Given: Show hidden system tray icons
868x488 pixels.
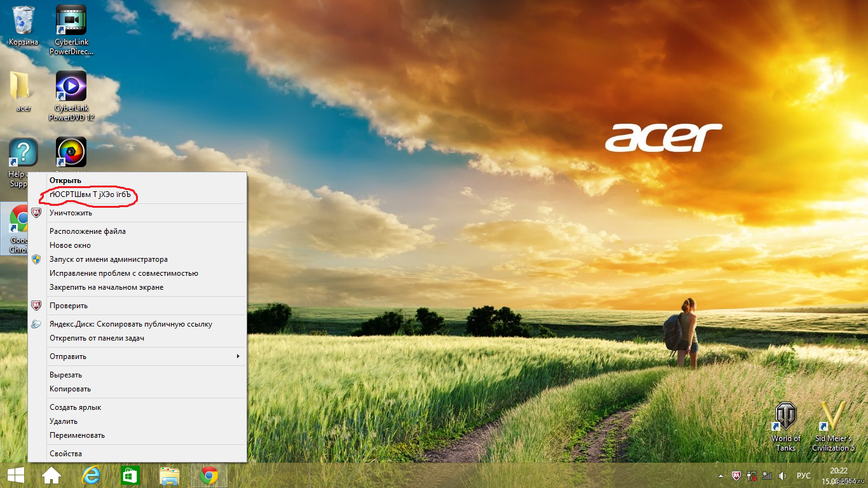Looking at the screenshot, I should pos(721,475).
